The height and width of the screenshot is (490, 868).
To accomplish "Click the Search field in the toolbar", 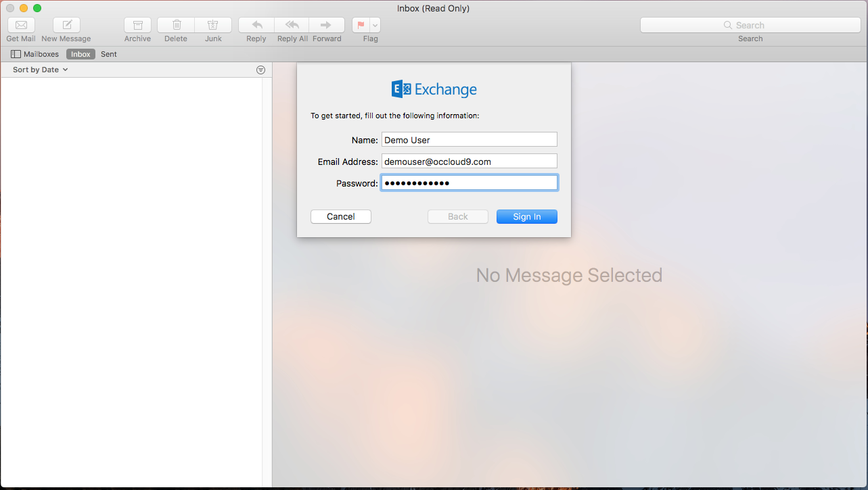I will 750,25.
